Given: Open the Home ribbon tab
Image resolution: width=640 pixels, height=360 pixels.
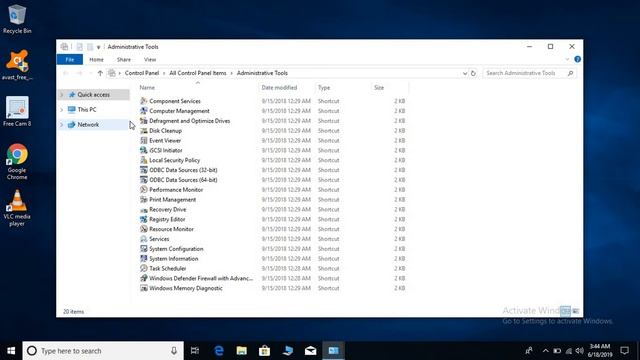Looking at the screenshot, I should (96, 60).
